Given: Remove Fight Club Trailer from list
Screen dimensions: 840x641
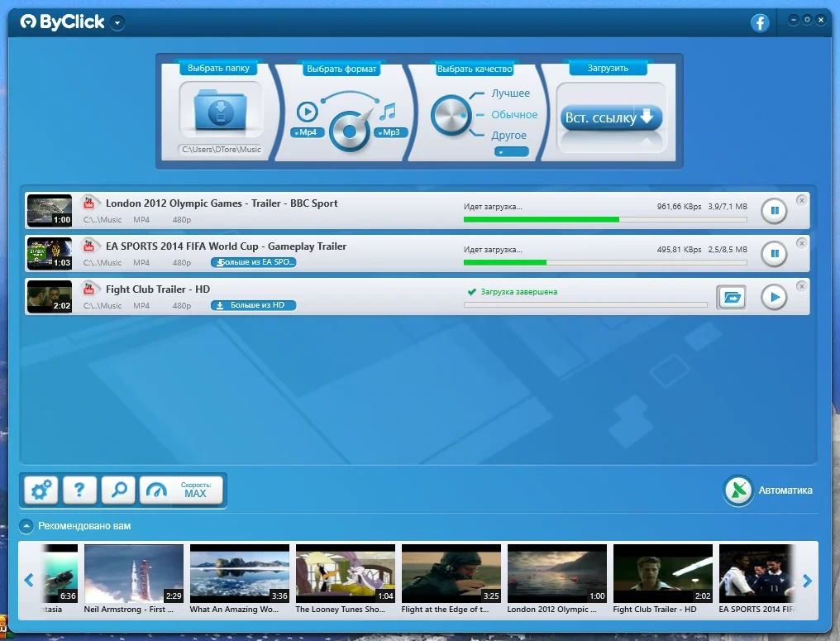Looking at the screenshot, I should point(801,286).
